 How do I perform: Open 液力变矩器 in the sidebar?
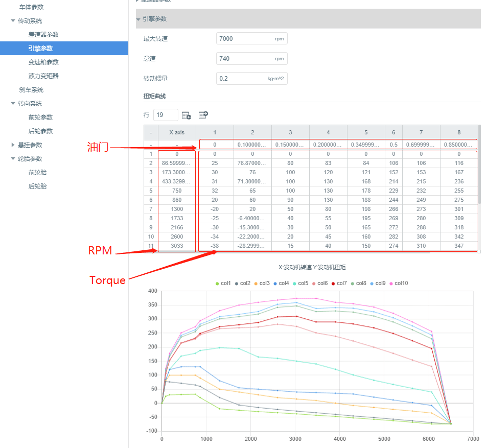43,76
